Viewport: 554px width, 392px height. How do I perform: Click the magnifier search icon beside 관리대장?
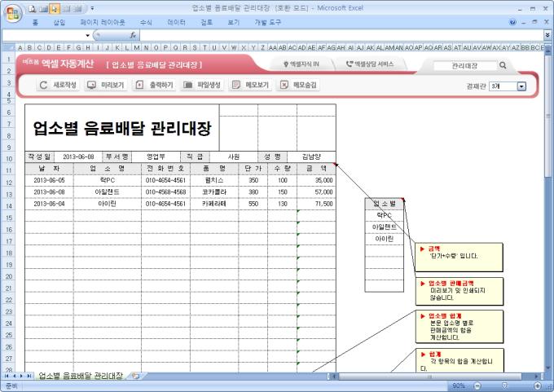(503, 65)
